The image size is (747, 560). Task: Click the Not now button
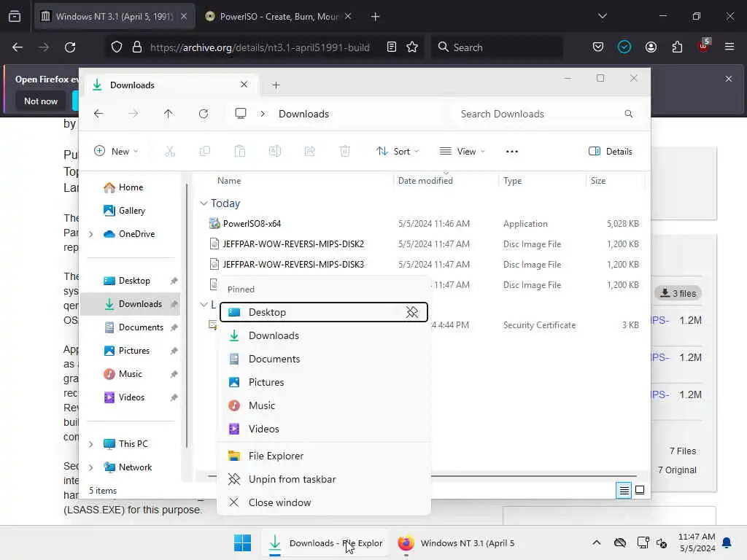coord(41,101)
